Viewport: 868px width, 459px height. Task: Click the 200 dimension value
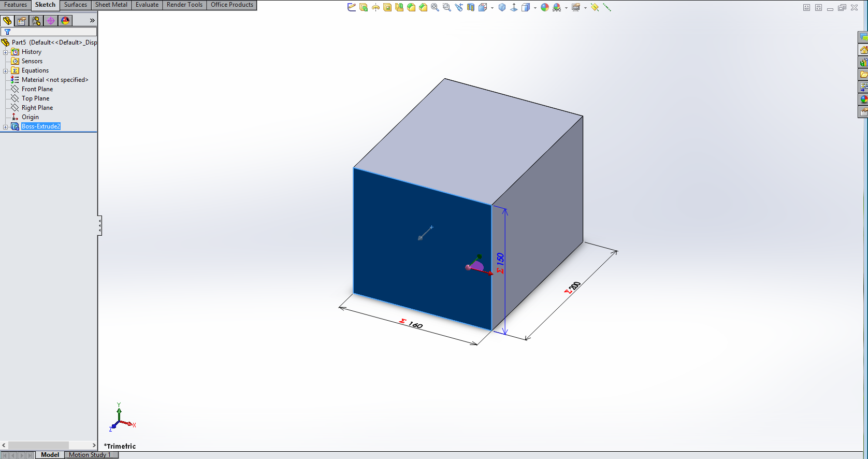(x=575, y=286)
